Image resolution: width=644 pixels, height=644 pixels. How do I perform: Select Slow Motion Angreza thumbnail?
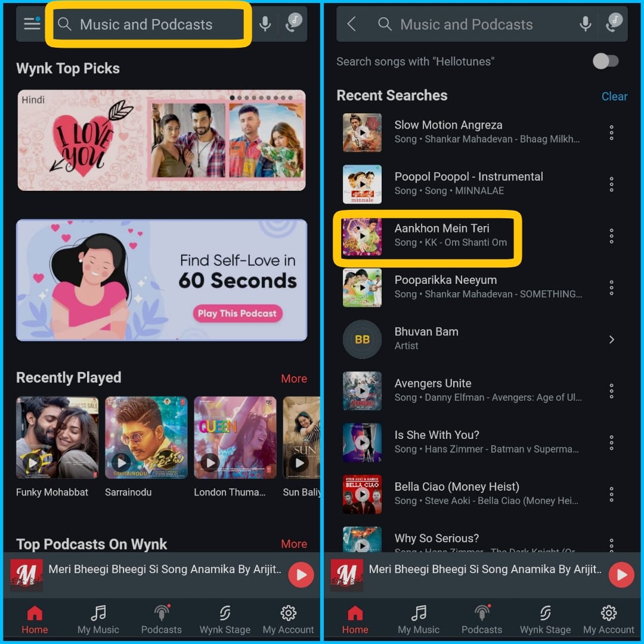(x=362, y=132)
